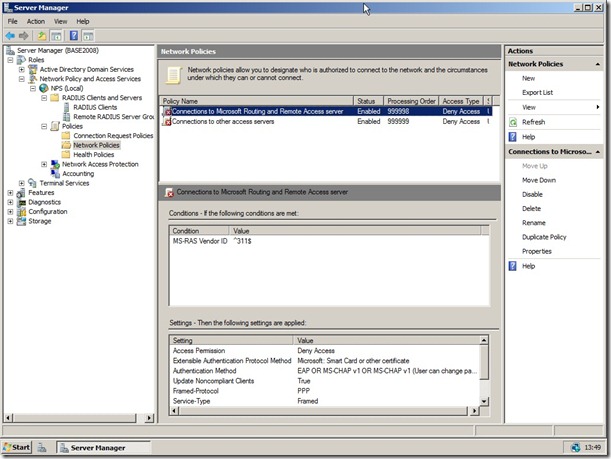Click the Connection Request Policies folder icon
611x459 pixels.
pyautogui.click(x=66, y=136)
